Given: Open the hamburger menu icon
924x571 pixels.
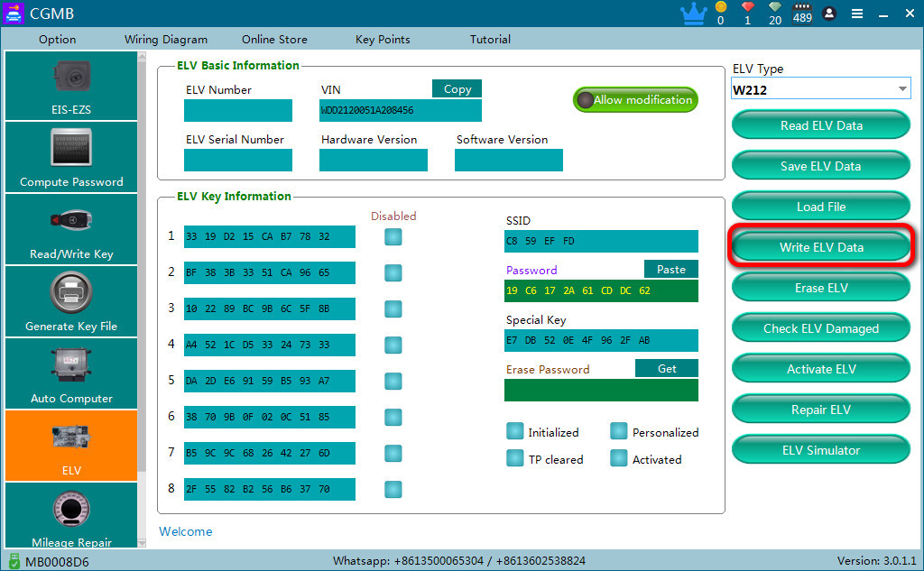Looking at the screenshot, I should [x=857, y=14].
